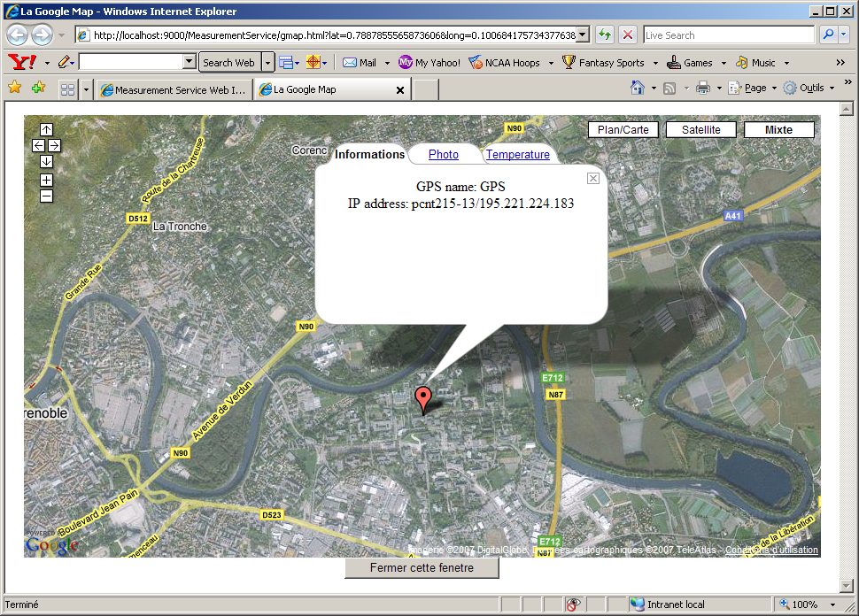Pan the map right with the arrow
The height and width of the screenshot is (616, 859).
tap(54, 146)
